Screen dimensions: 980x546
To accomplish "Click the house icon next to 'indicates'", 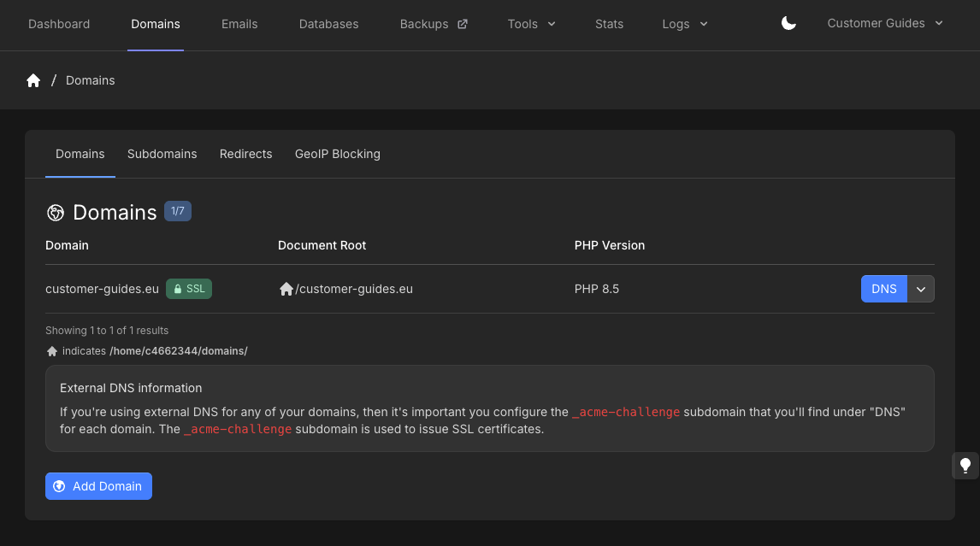I will tap(52, 351).
